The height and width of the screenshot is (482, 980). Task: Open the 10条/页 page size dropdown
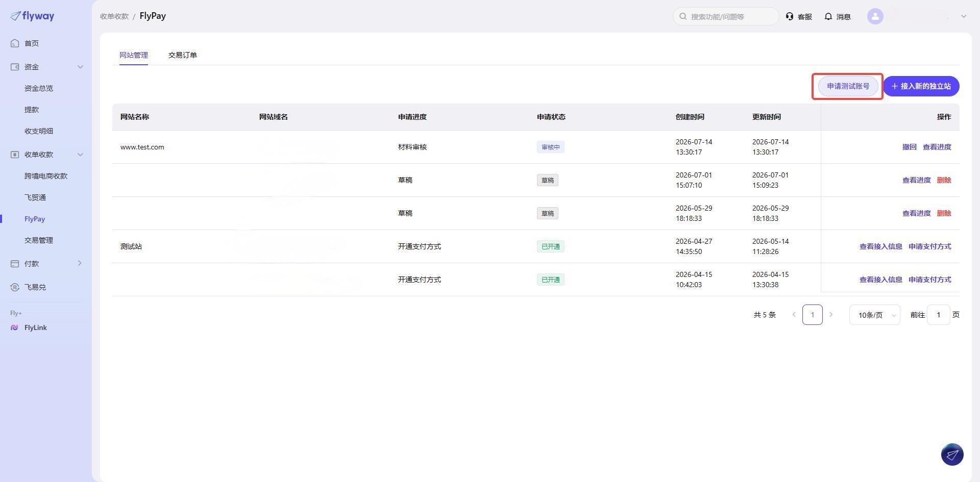[x=875, y=315]
